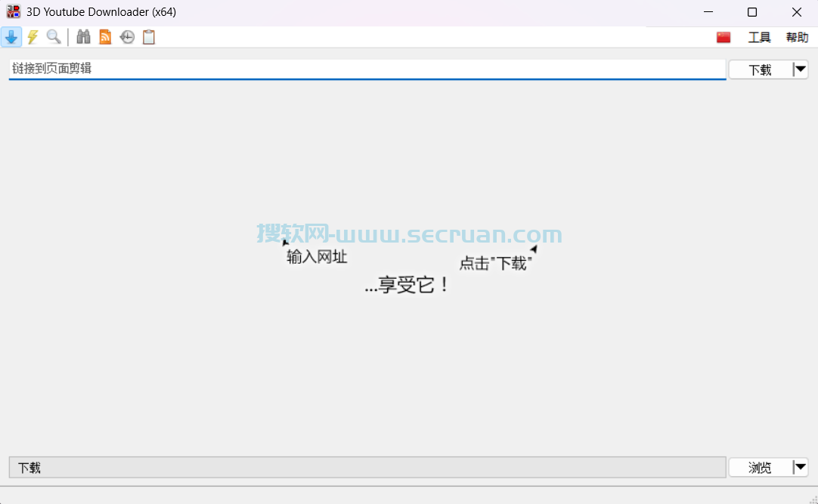This screenshot has height=504, width=818.
Task: Open the orange RSS feed icon
Action: coord(105,37)
